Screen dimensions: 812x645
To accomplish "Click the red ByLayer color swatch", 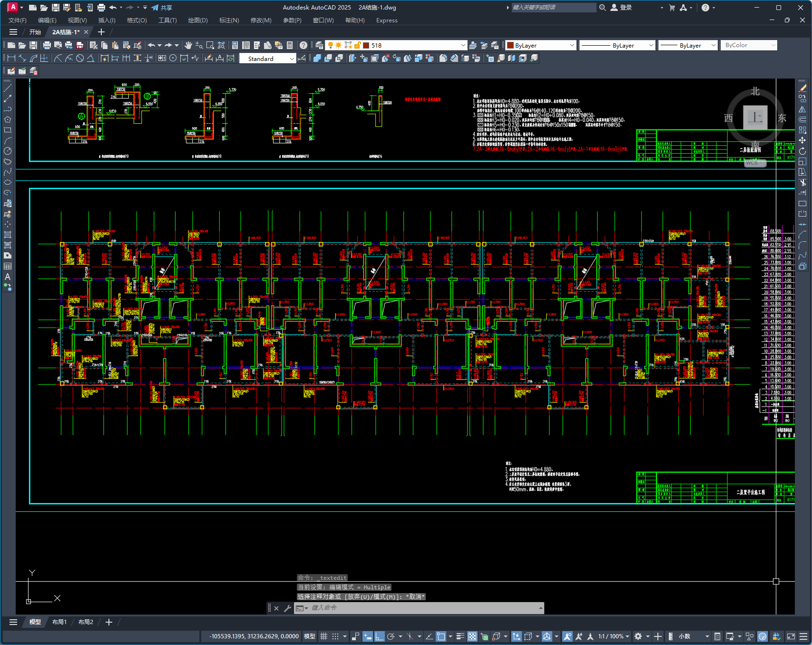I will point(510,45).
